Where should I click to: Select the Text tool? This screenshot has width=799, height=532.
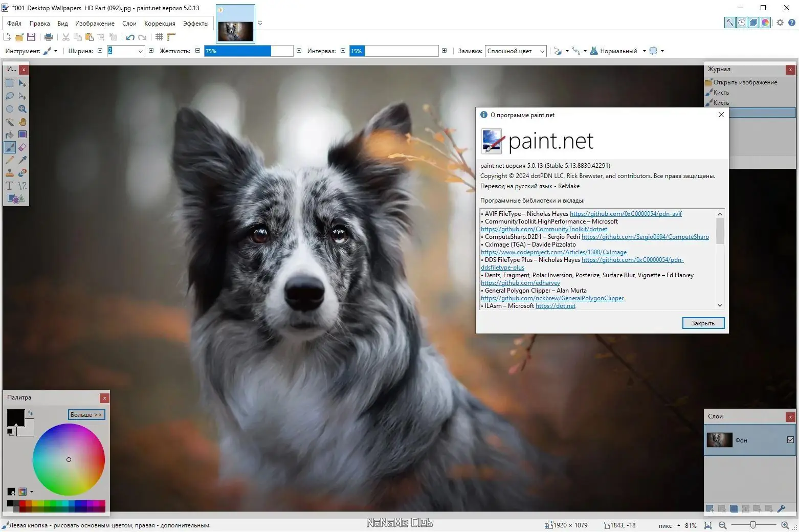(9, 186)
